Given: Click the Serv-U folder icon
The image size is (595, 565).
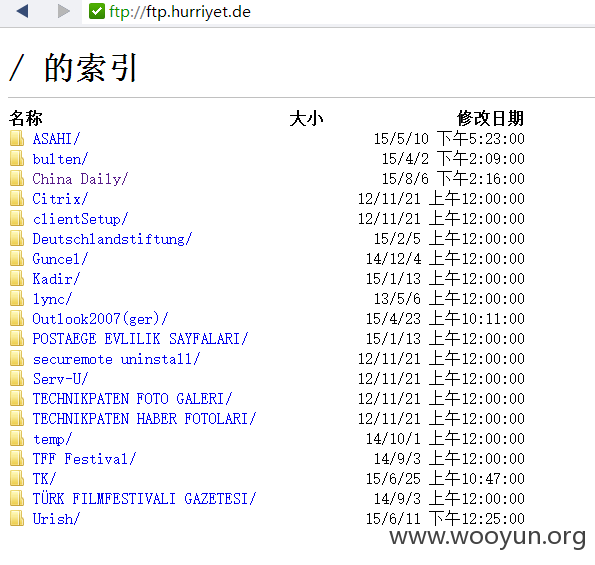Looking at the screenshot, I should pos(17,378).
